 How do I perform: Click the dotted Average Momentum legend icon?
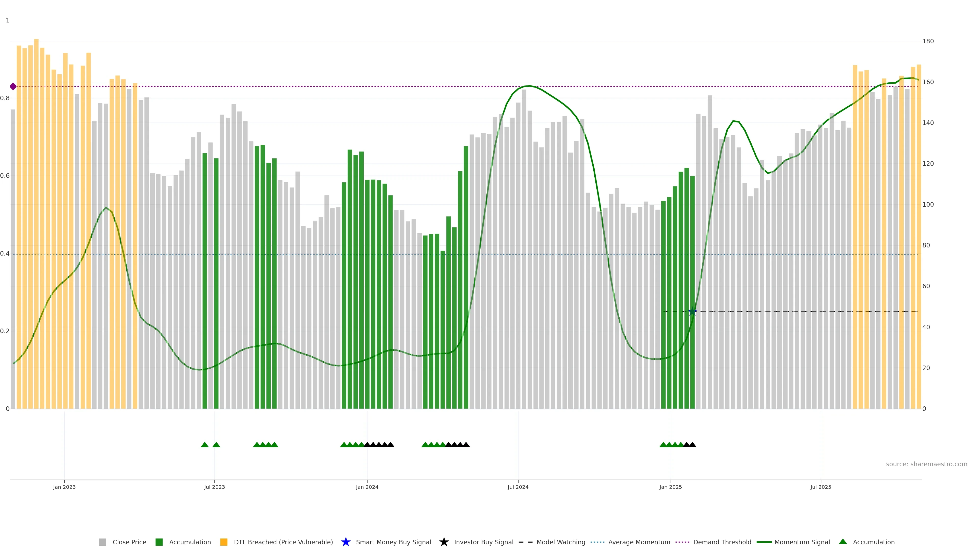tap(597, 542)
